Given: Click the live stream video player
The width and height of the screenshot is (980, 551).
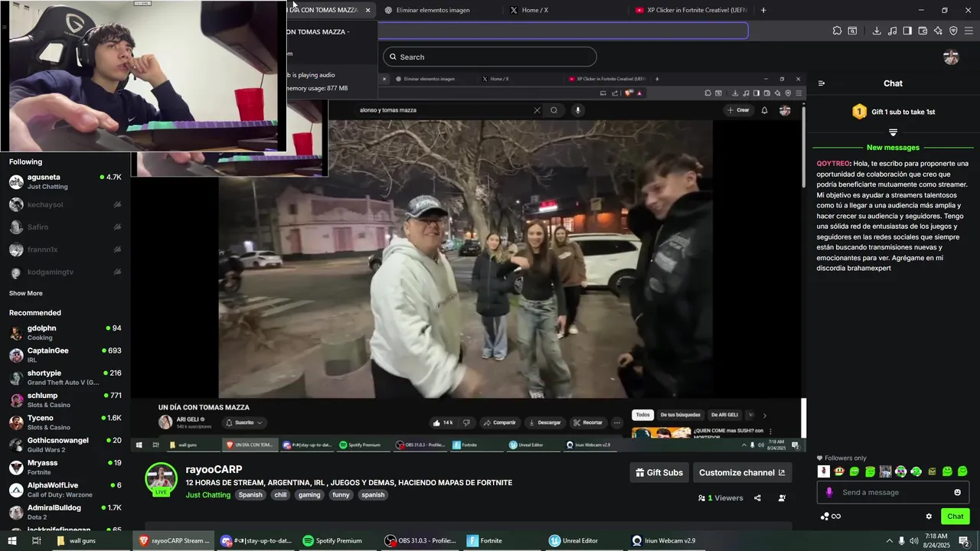Looking at the screenshot, I should 468,261.
